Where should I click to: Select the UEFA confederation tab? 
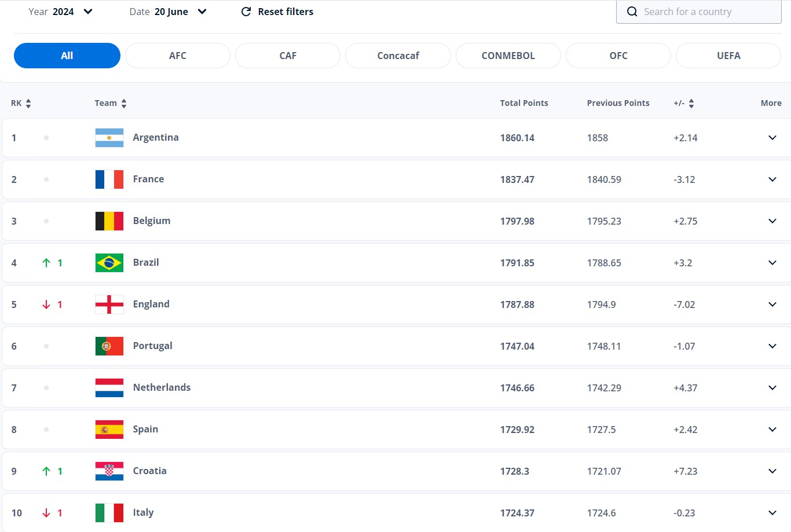[728, 56]
